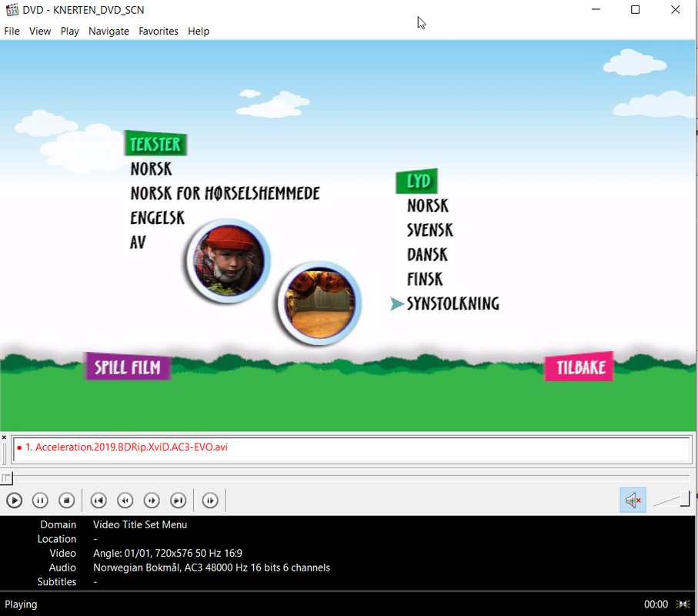Select NORSK under LYD audio
The height and width of the screenshot is (616, 698).
(428, 206)
